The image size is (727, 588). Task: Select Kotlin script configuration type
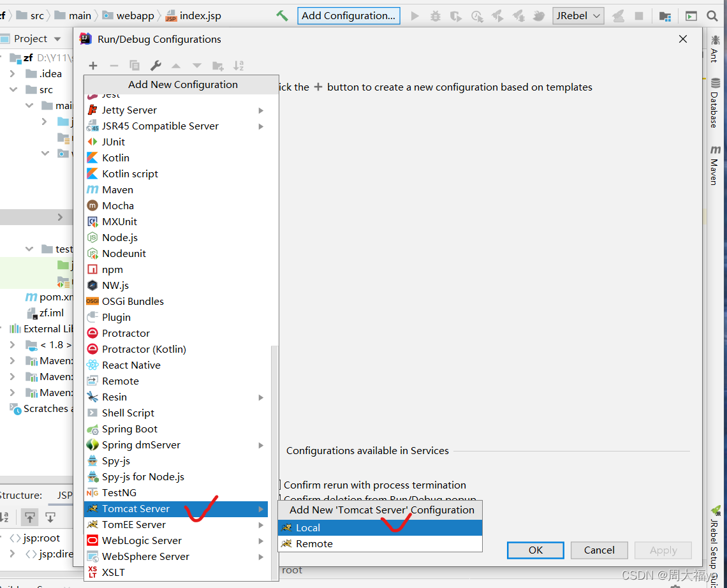176,174
